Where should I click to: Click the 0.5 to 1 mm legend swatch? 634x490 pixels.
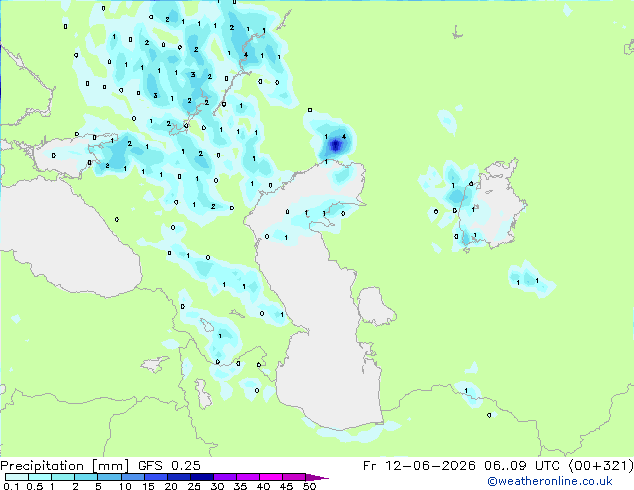pyautogui.click(x=40, y=477)
